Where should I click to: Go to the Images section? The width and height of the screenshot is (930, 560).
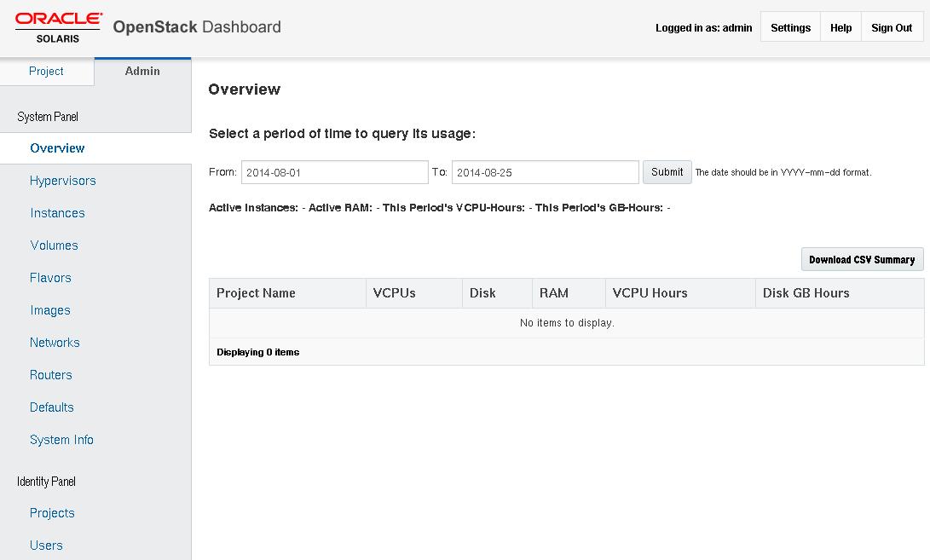(50, 309)
